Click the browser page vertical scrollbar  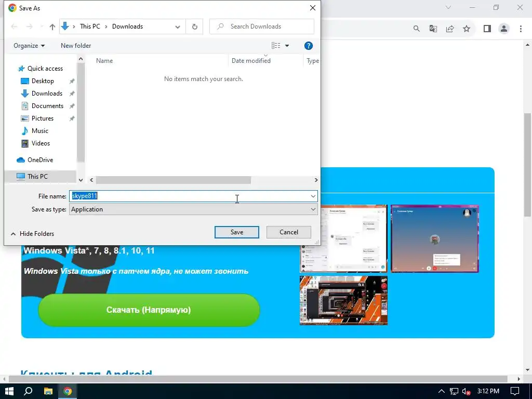[528, 165]
